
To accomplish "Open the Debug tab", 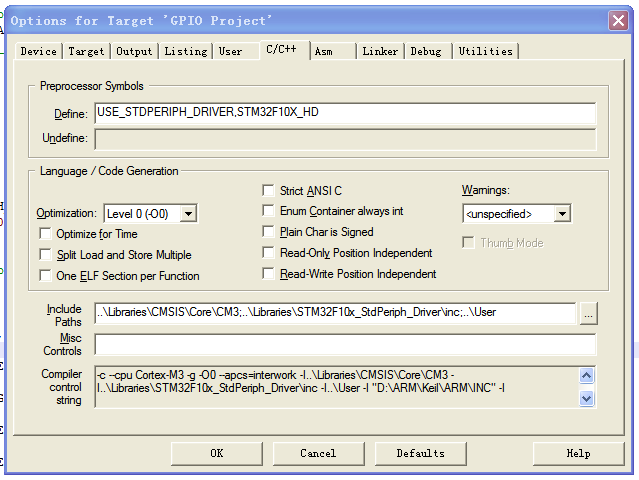I will click(x=425, y=51).
